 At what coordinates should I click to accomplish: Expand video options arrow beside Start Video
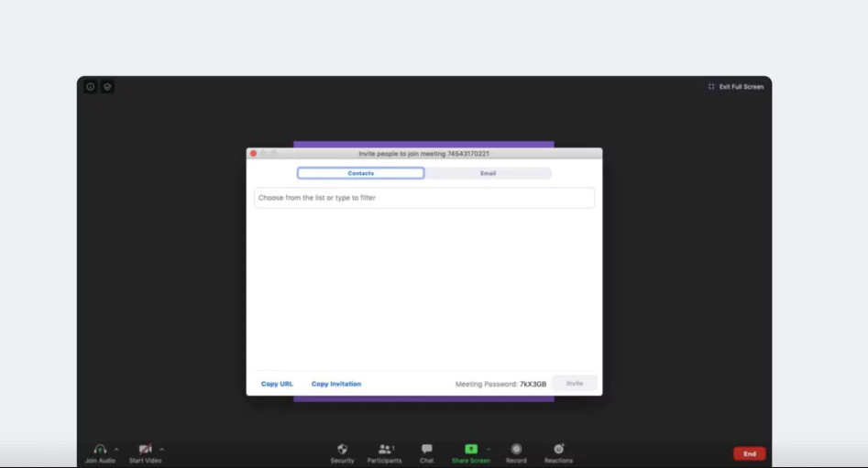[x=161, y=449]
